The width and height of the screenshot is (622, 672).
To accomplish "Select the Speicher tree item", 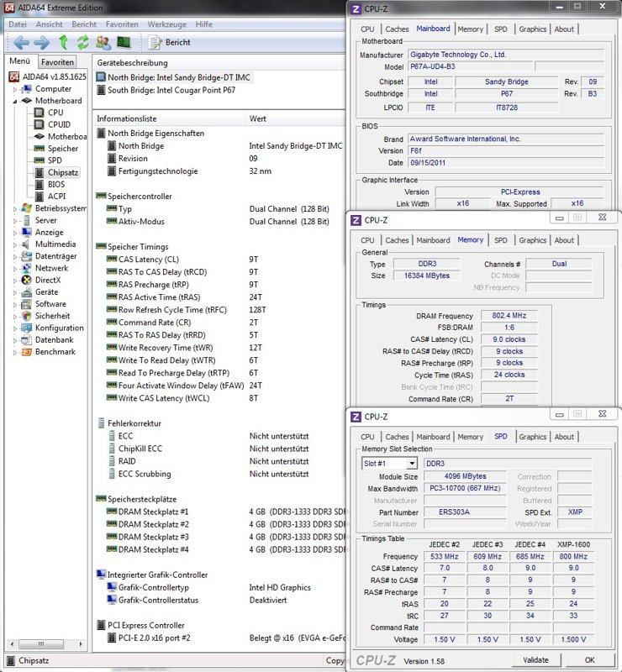I will pyautogui.click(x=63, y=149).
